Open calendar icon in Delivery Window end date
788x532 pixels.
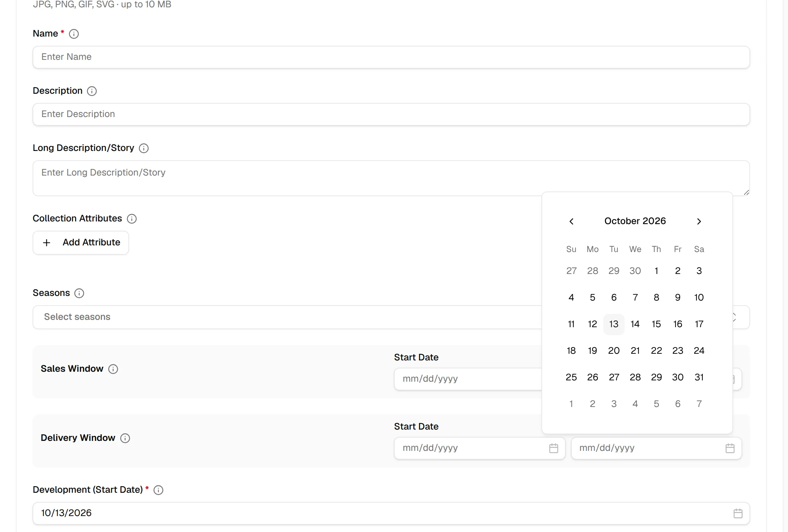coord(730,448)
